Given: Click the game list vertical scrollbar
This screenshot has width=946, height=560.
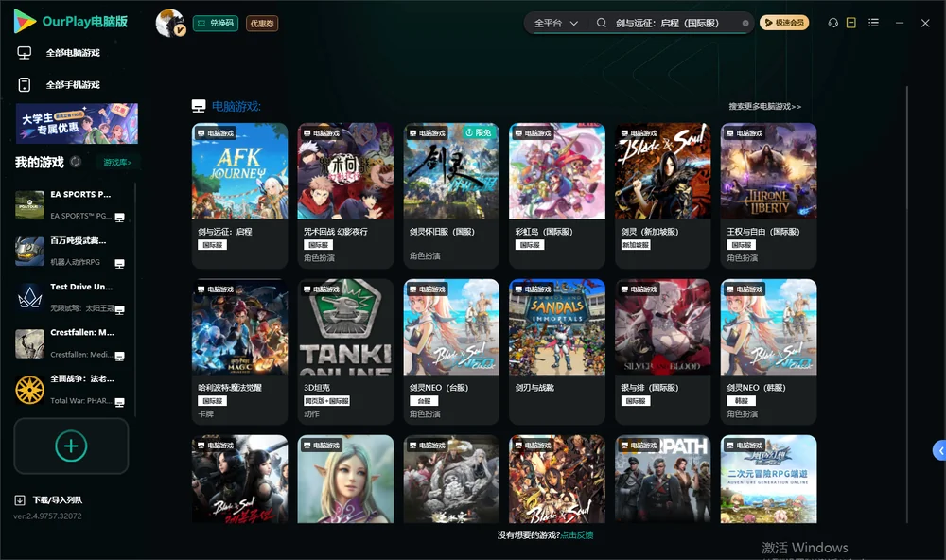Looking at the screenshot, I should click(x=907, y=305).
